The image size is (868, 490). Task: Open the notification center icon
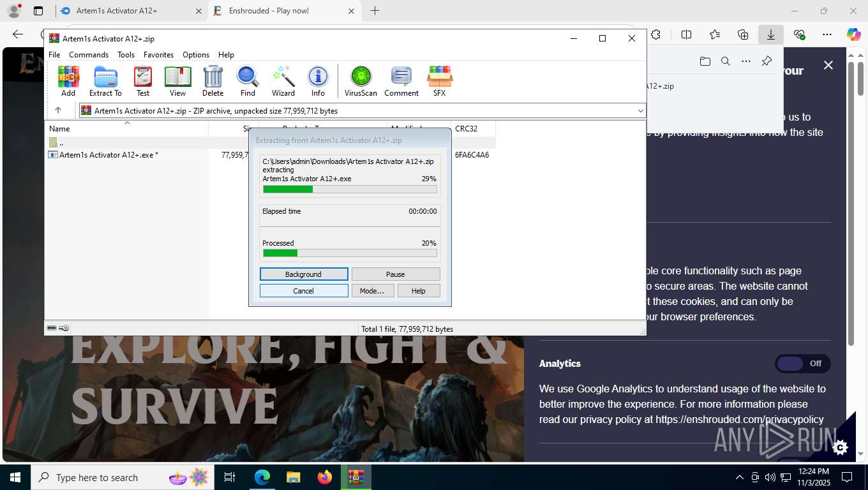(x=847, y=477)
